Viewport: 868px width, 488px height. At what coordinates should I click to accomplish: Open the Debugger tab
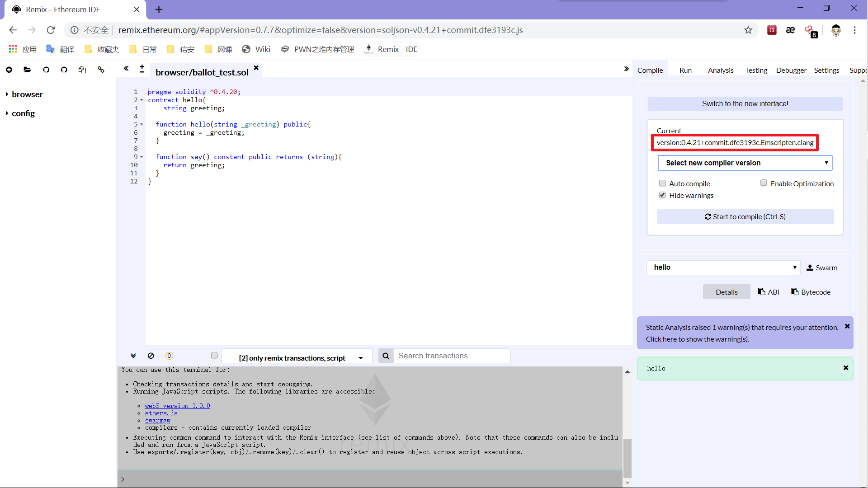coord(791,70)
